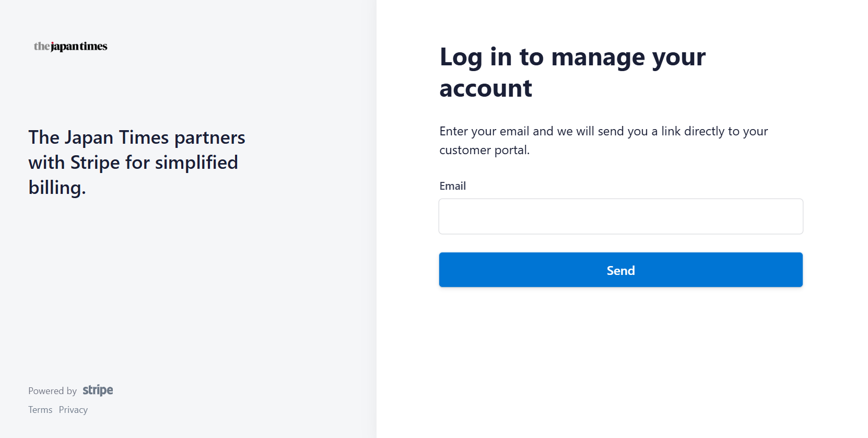Image resolution: width=868 pixels, height=438 pixels.
Task: Open the Stripe logo link
Action: coord(98,390)
